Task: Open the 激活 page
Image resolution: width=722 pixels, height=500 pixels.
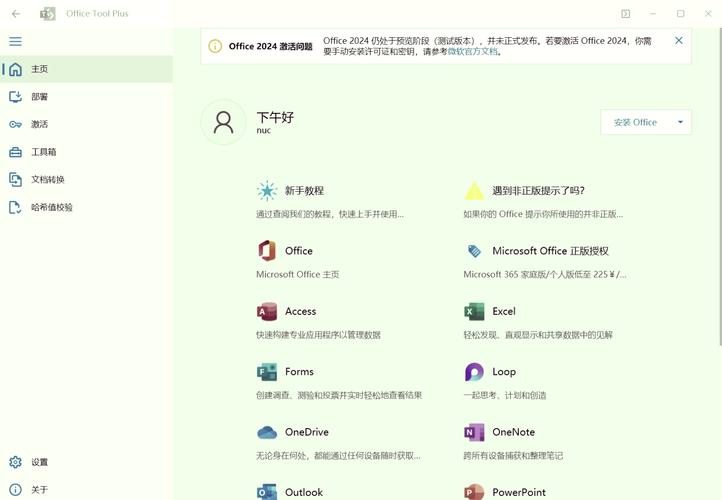Action: click(87, 124)
